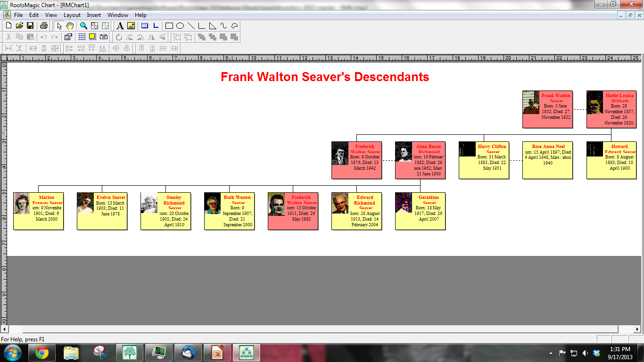Select the Pan hand tool
This screenshot has width=644, height=362.
[70, 26]
